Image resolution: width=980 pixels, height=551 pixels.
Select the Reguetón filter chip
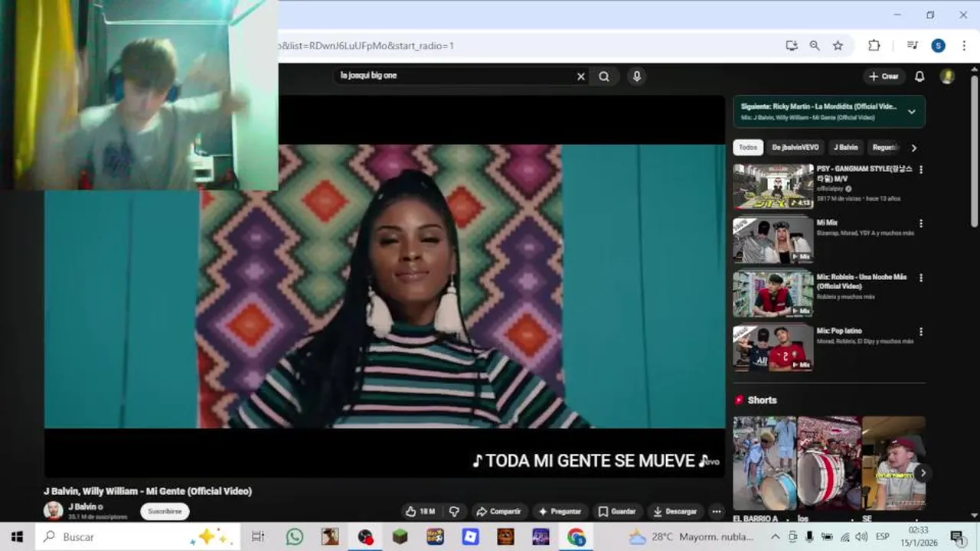884,148
